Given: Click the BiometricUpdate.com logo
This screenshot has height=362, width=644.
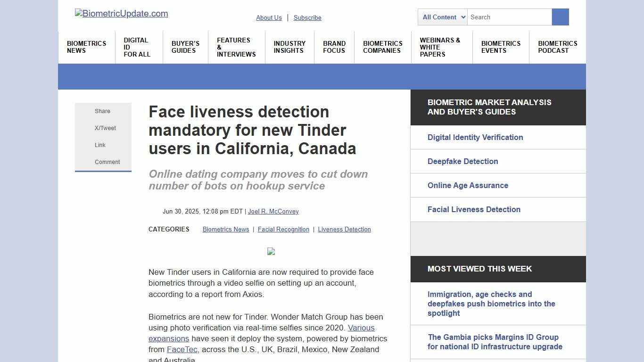Looking at the screenshot, I should [121, 14].
